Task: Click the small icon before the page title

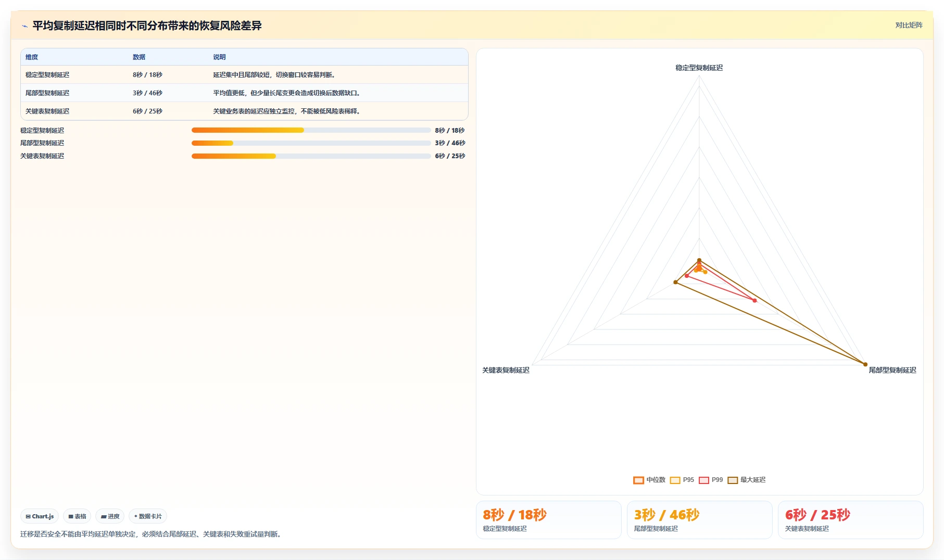Action: [24, 26]
